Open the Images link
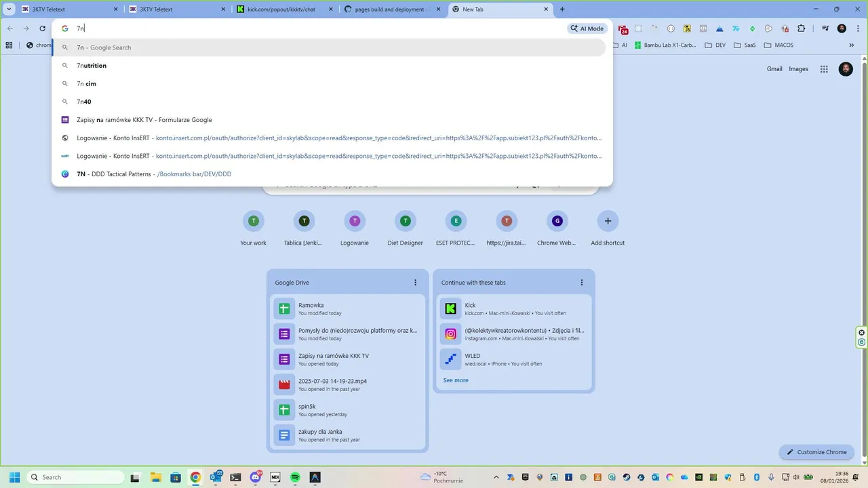Image resolution: width=868 pixels, height=488 pixels. point(798,69)
